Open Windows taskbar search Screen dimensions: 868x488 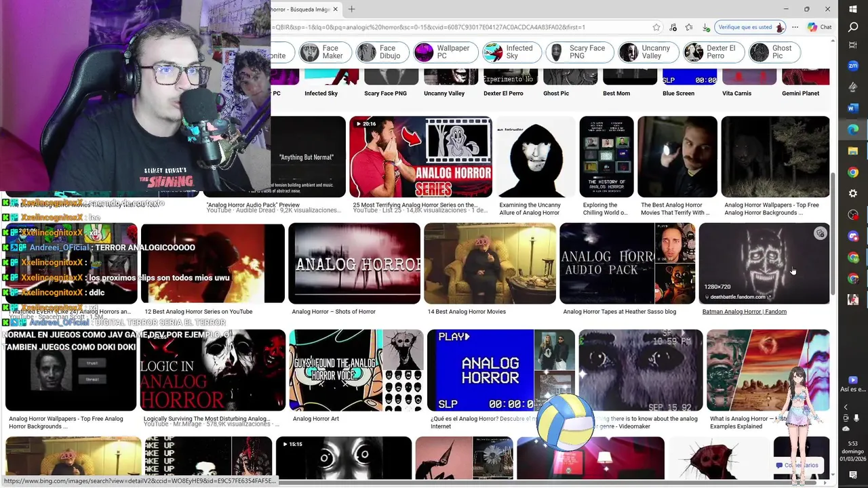853,27
